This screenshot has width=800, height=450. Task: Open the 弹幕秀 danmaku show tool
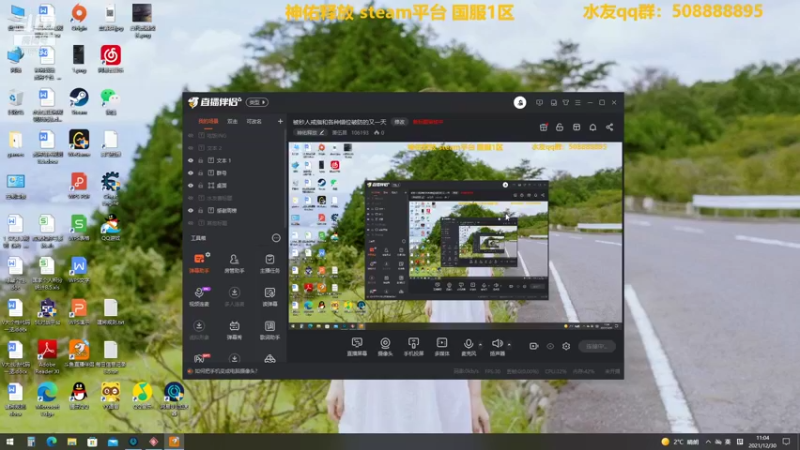[x=234, y=330]
